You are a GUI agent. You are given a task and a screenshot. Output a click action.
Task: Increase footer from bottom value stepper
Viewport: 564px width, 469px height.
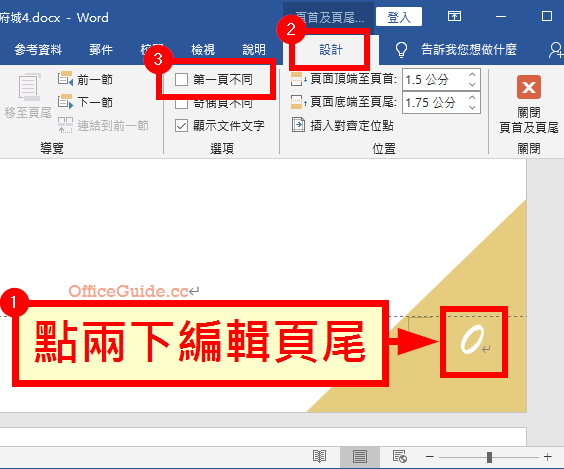[x=472, y=97]
